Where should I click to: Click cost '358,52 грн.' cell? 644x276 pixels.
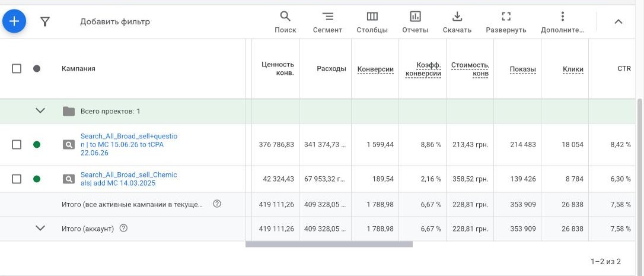(470, 179)
